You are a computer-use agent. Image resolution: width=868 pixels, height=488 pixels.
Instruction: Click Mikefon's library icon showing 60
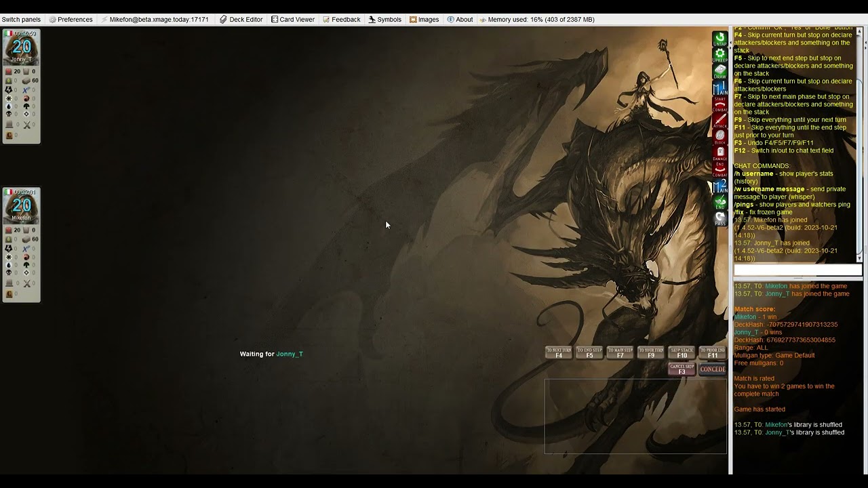pyautogui.click(x=26, y=239)
